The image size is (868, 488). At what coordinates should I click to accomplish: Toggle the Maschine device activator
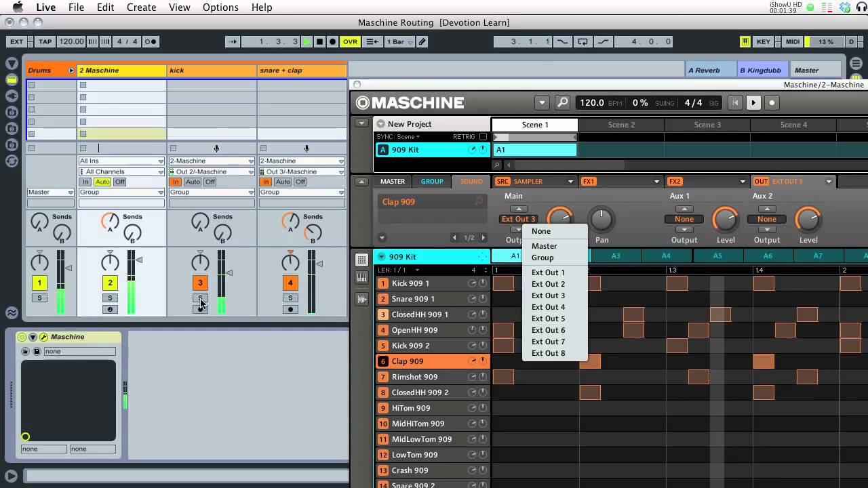coord(22,337)
